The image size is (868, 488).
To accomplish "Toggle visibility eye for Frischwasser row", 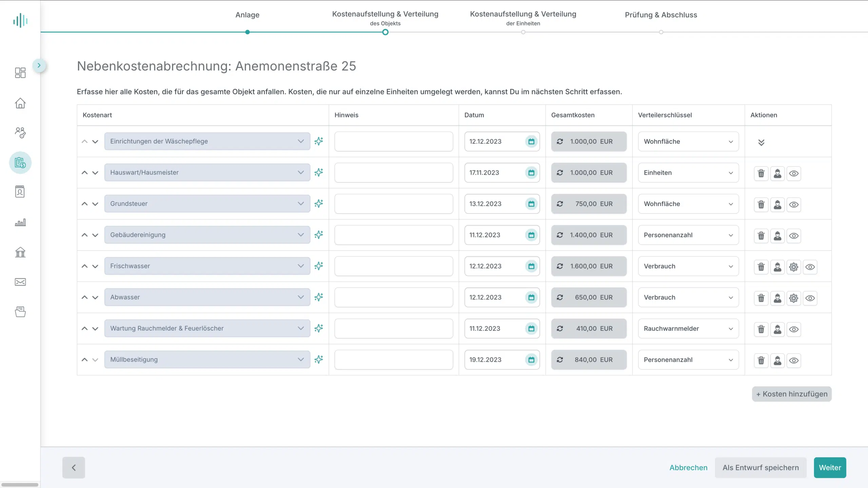I will pos(810,267).
